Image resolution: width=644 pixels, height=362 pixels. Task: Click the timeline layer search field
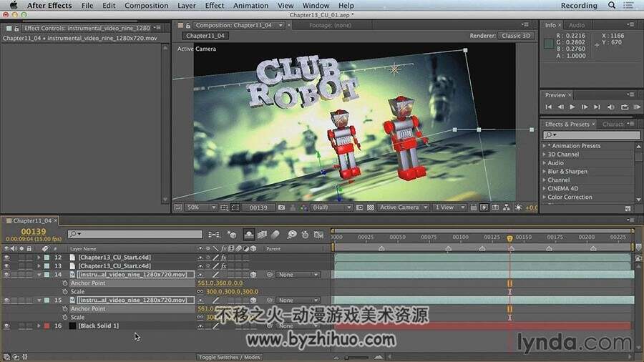[135, 235]
